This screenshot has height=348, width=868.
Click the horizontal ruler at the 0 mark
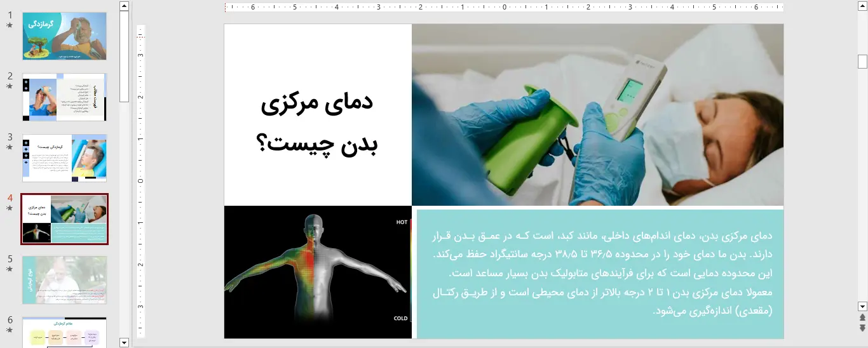point(504,8)
